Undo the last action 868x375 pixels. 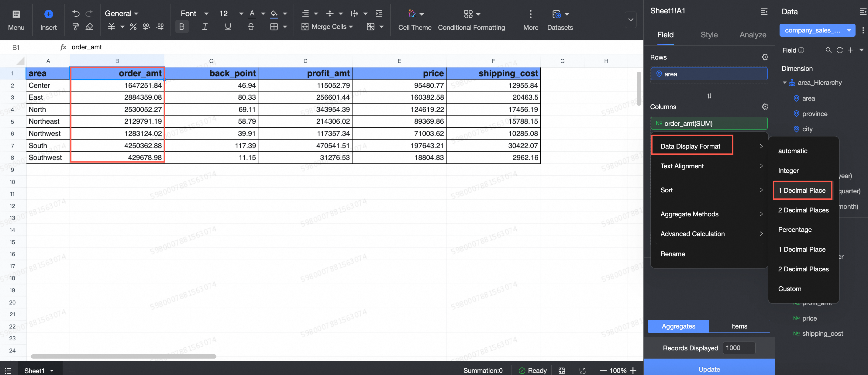[x=76, y=13]
